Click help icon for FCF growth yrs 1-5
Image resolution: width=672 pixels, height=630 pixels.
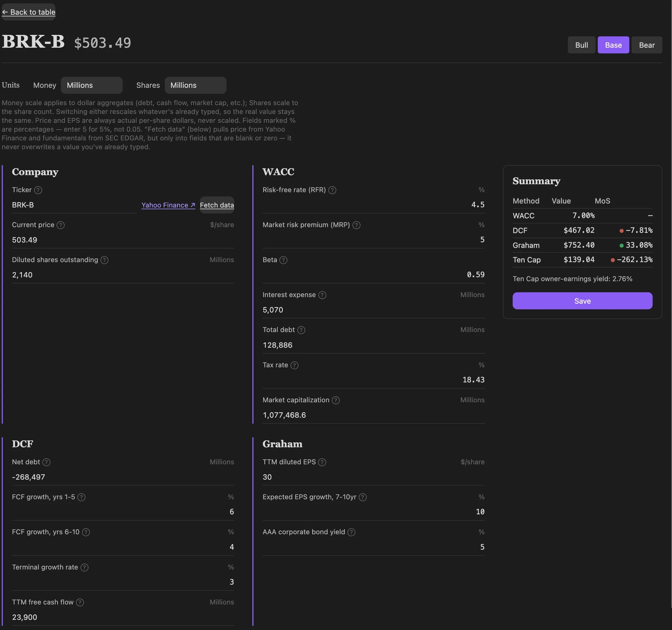point(81,497)
